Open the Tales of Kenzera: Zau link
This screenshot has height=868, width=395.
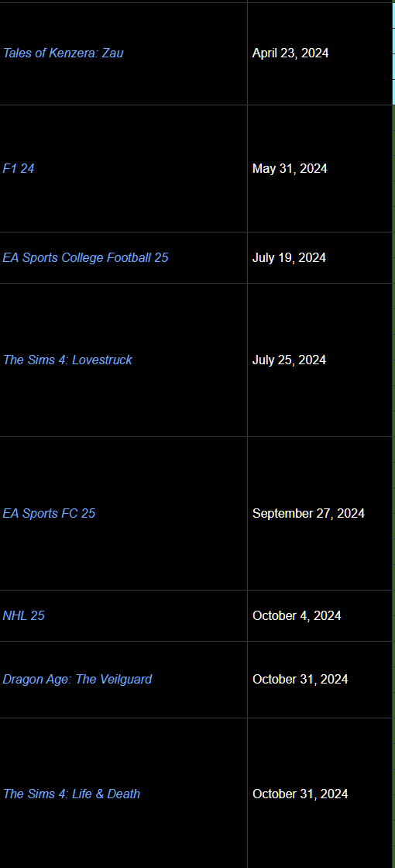[63, 53]
